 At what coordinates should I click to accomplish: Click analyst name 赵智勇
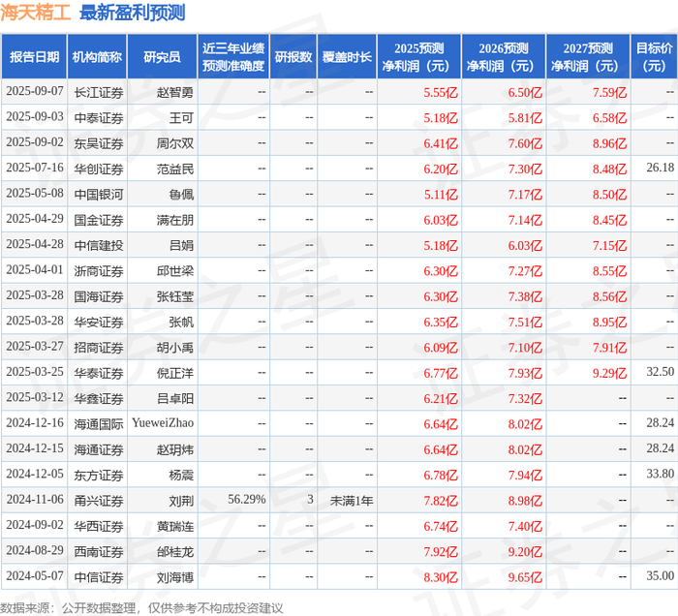[174, 92]
